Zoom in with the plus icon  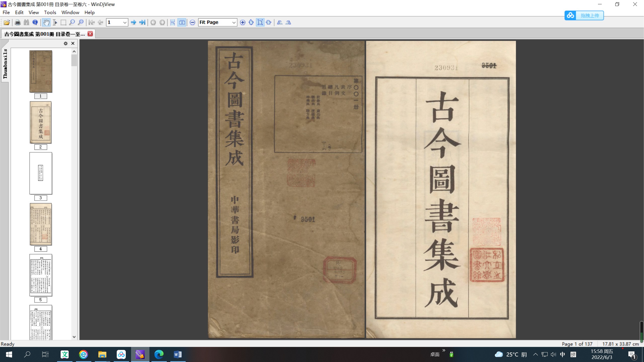[x=243, y=22]
